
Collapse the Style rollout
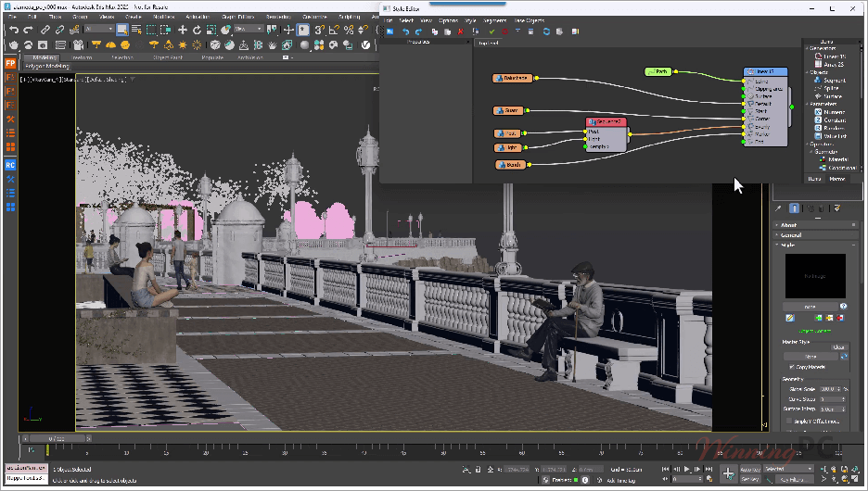816,245
